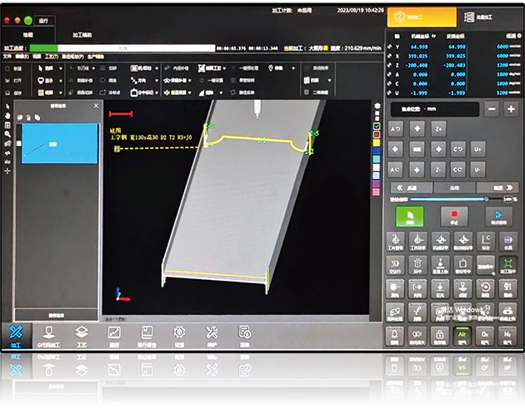
Task: Click the green start machining button
Action: point(408,217)
